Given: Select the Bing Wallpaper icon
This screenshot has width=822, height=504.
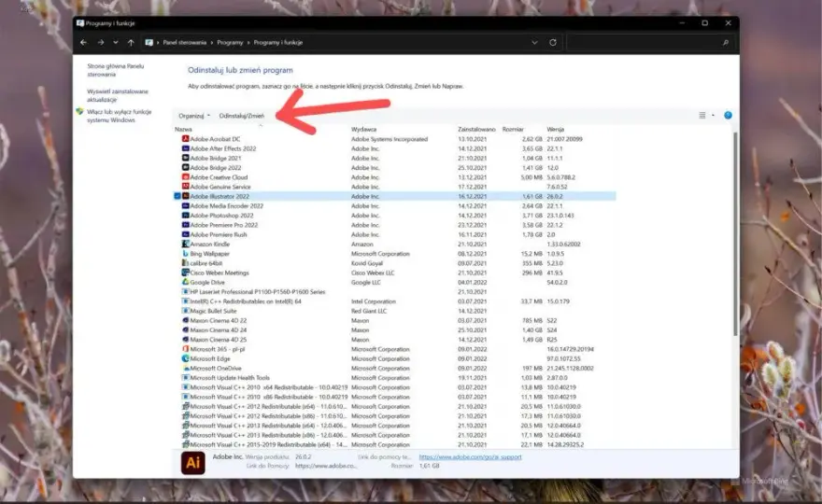Looking at the screenshot, I should pos(185,254).
